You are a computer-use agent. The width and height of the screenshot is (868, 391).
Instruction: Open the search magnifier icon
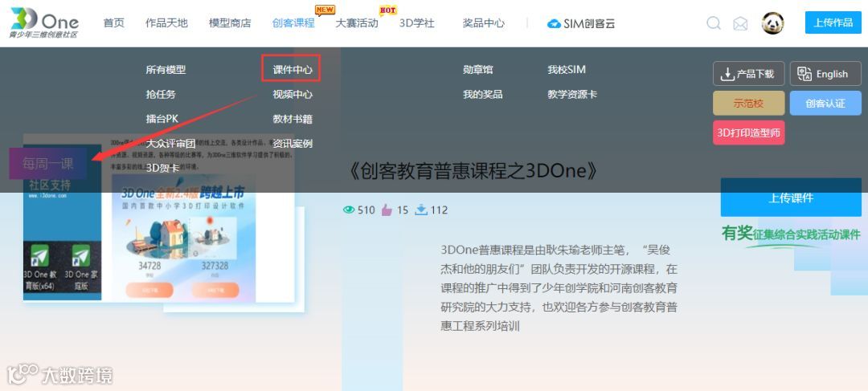(714, 23)
